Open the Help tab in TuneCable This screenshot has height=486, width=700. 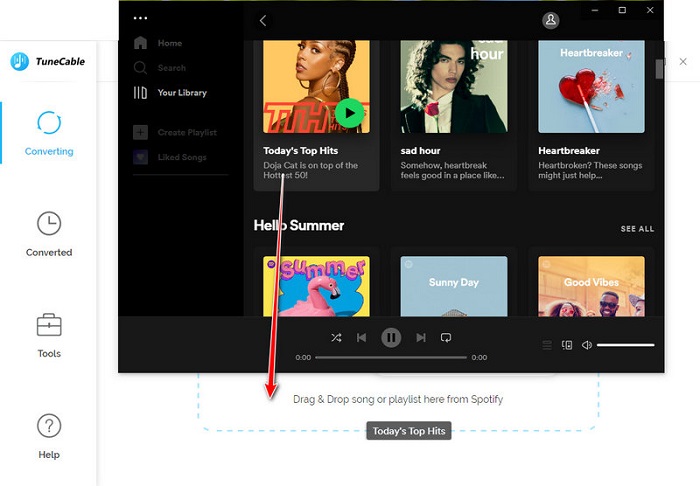pyautogui.click(x=49, y=437)
